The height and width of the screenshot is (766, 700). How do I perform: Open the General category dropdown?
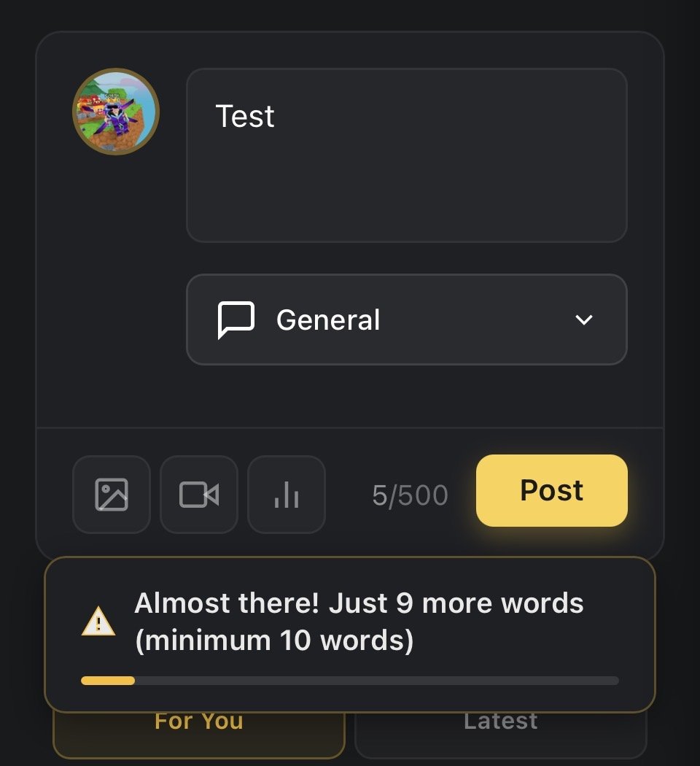click(407, 319)
